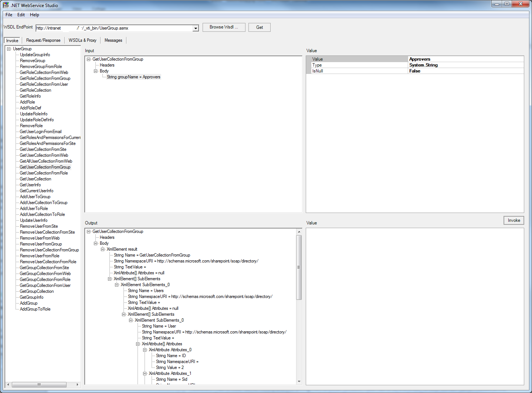The width and height of the screenshot is (532, 393).
Task: Collapse the UserGroup root node
Action: click(x=9, y=49)
